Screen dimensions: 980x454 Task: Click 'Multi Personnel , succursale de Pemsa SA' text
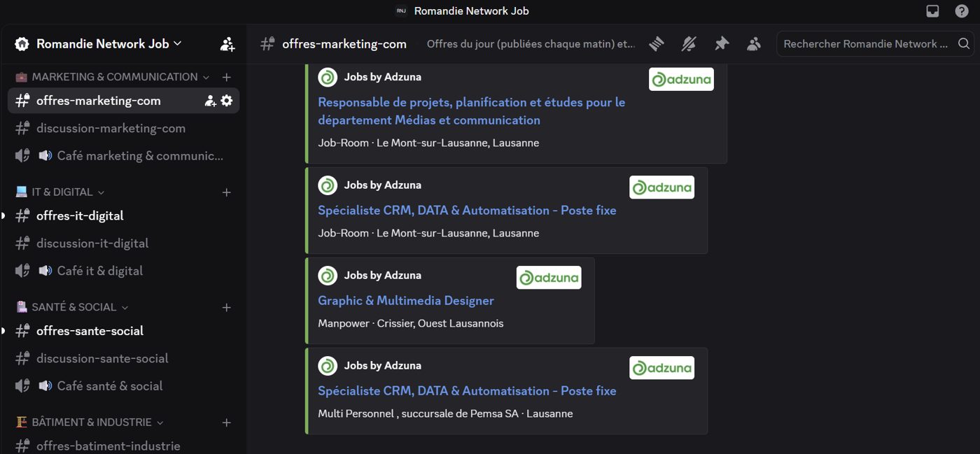point(419,413)
